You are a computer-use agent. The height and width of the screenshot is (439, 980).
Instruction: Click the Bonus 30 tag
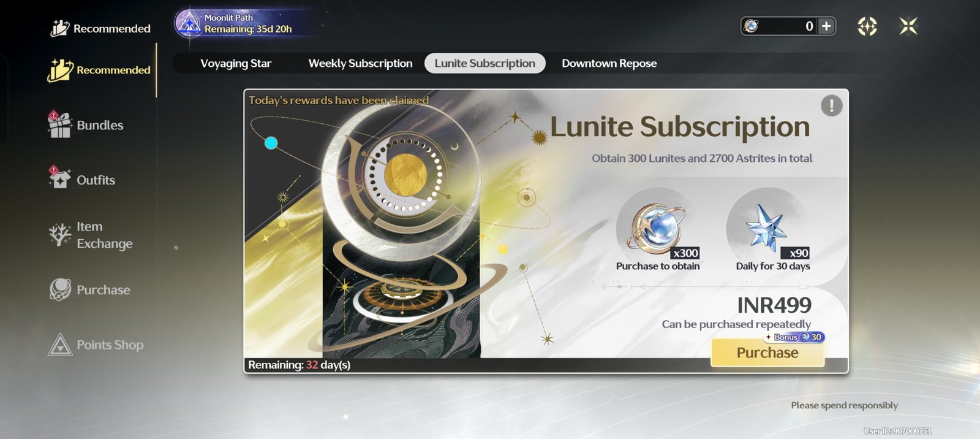point(794,337)
